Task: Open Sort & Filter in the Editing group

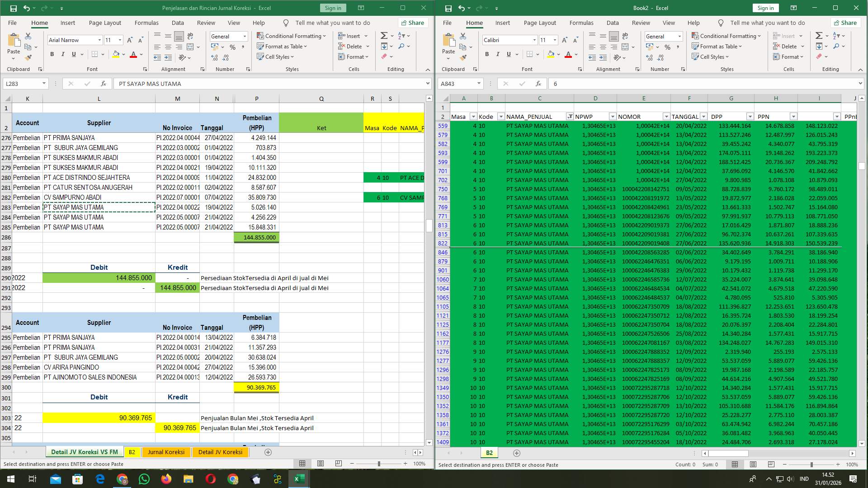Action: coord(401,36)
